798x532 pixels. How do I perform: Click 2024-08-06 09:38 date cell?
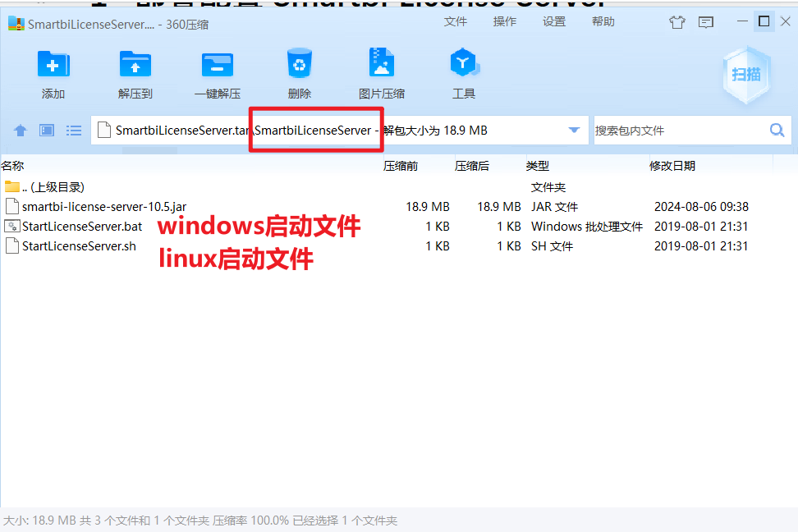pyautogui.click(x=701, y=207)
